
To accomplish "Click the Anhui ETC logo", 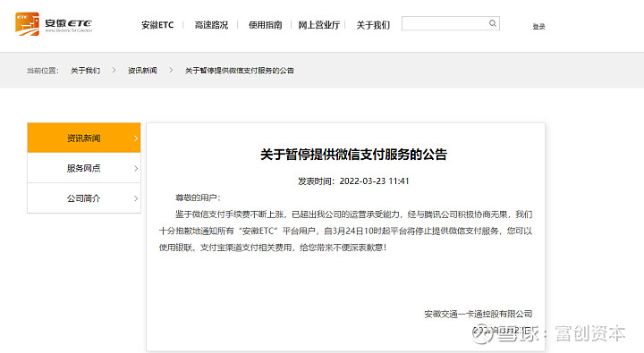I will coord(54,24).
